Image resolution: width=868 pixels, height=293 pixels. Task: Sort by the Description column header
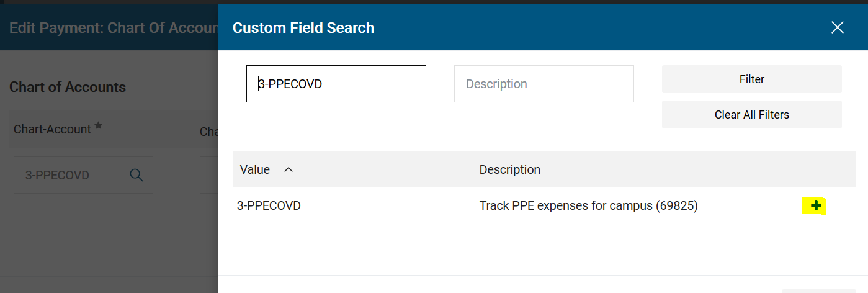(510, 169)
